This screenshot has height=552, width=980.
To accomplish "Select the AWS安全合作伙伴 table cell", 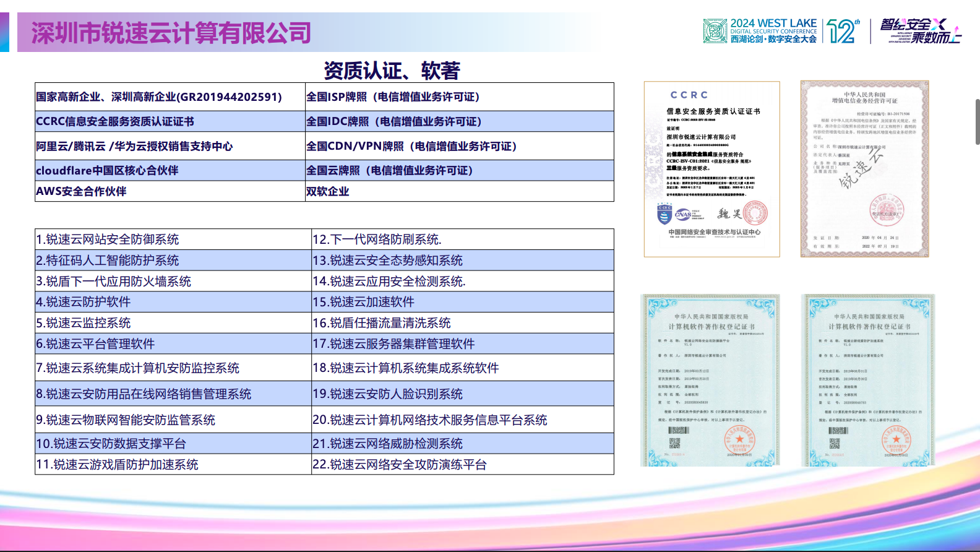I will tap(170, 191).
